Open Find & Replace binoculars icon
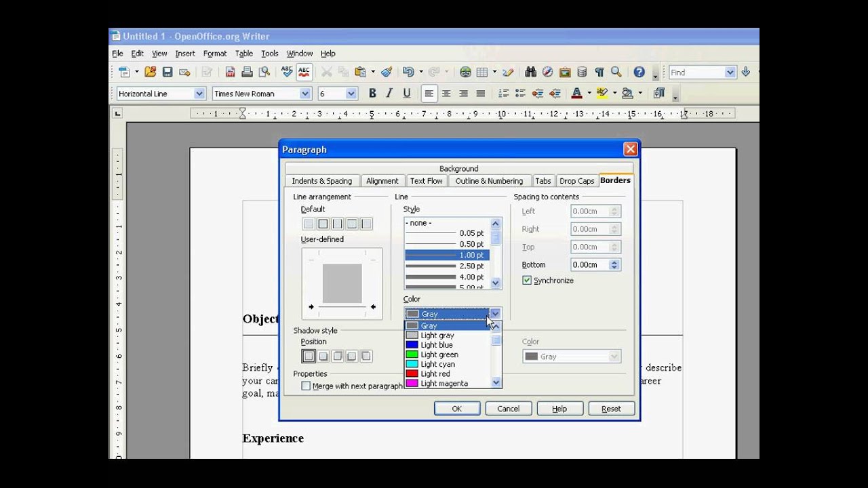Image resolution: width=868 pixels, height=488 pixels. click(x=530, y=72)
